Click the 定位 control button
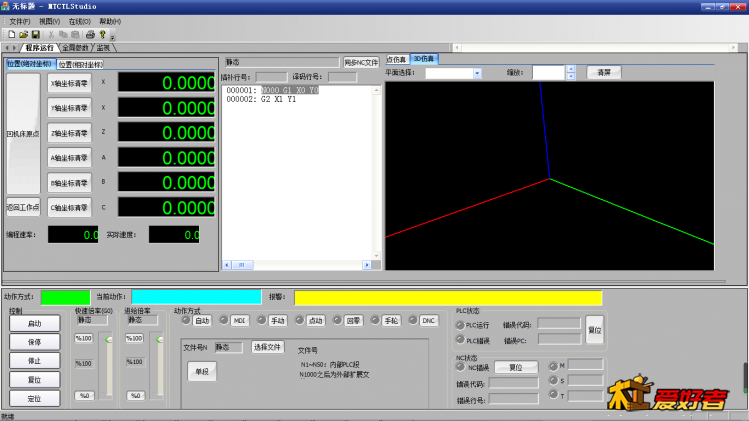The image size is (749, 421). tap(34, 399)
